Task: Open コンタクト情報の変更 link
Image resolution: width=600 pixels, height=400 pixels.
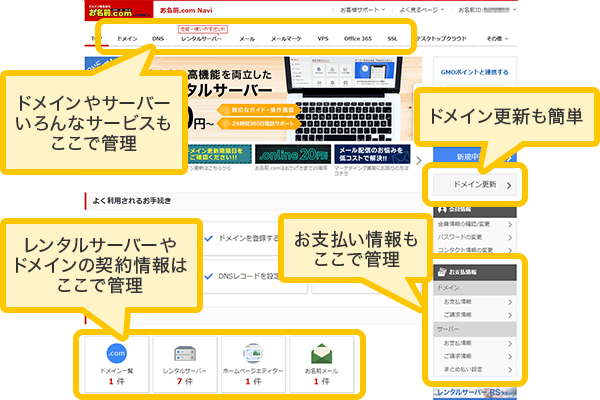Action: pyautogui.click(x=465, y=250)
